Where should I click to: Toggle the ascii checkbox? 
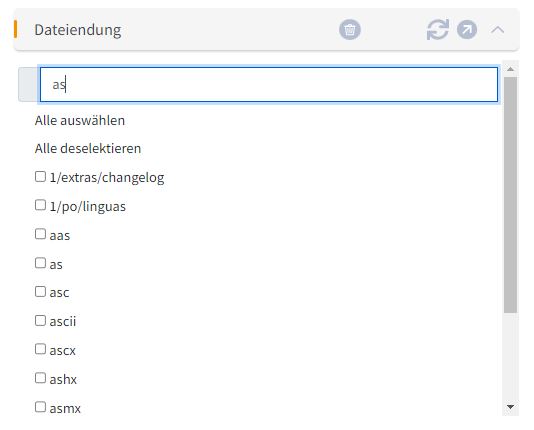tap(40, 321)
